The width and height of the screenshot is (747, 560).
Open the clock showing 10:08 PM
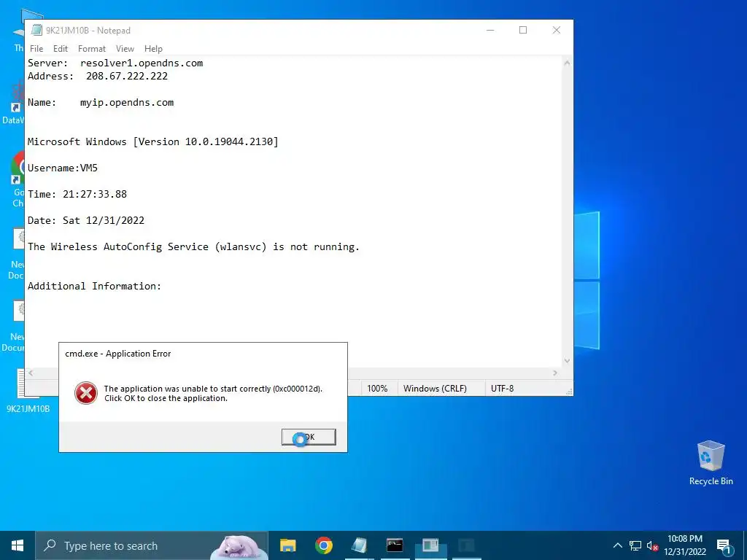(685, 545)
